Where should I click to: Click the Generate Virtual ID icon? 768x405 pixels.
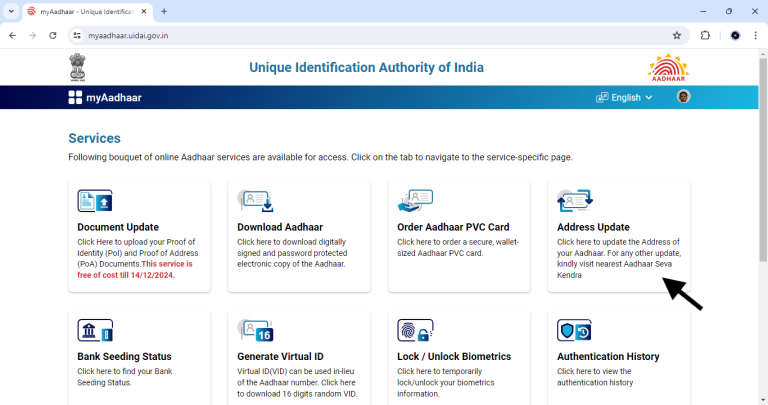click(255, 331)
